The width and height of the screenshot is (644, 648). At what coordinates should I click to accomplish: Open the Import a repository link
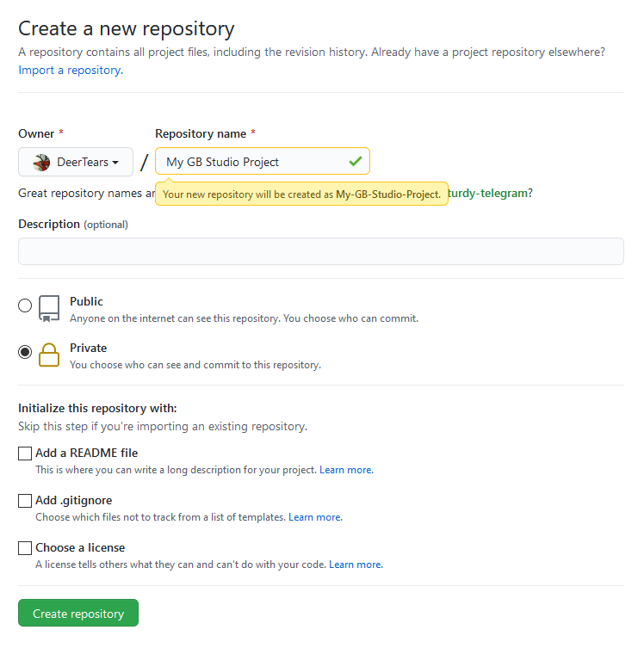[71, 71]
